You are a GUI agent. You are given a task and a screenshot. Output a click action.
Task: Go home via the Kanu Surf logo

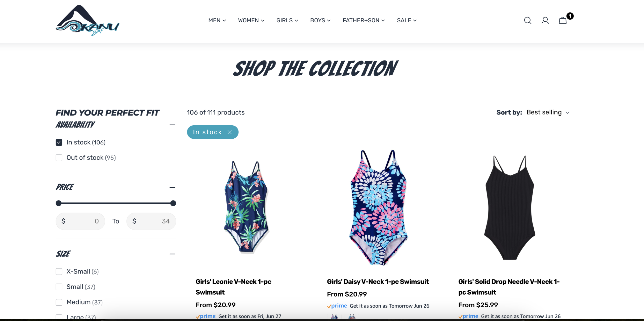pyautogui.click(x=87, y=20)
